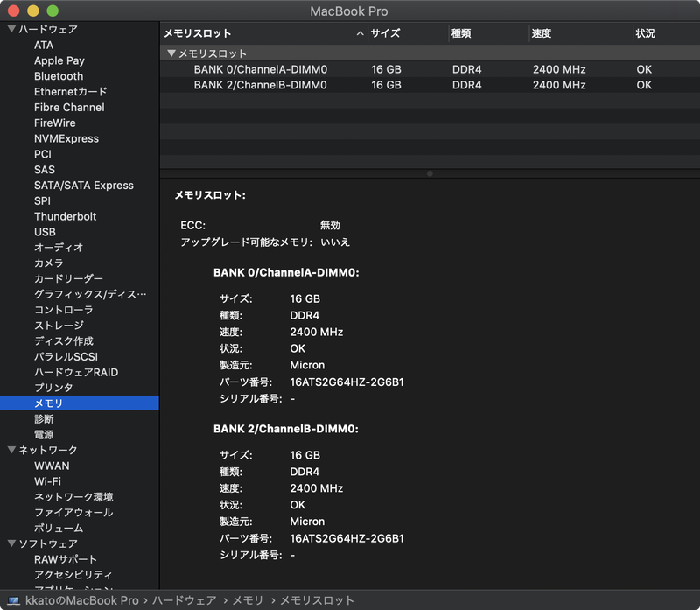The image size is (700, 610).
Task: Select コントローラ in the sidebar
Action: click(x=64, y=310)
